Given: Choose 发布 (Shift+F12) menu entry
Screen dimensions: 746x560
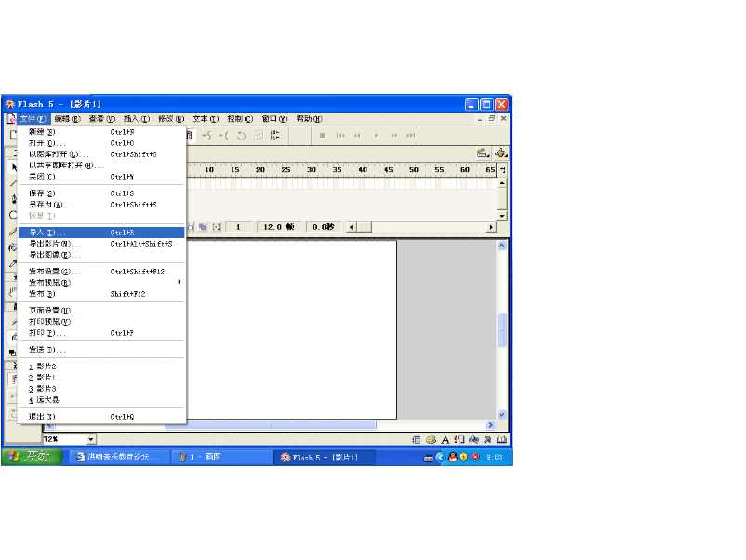Looking at the screenshot, I should (101, 294).
